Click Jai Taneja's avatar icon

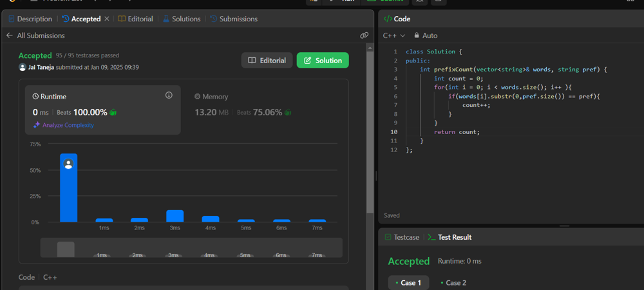click(x=23, y=67)
